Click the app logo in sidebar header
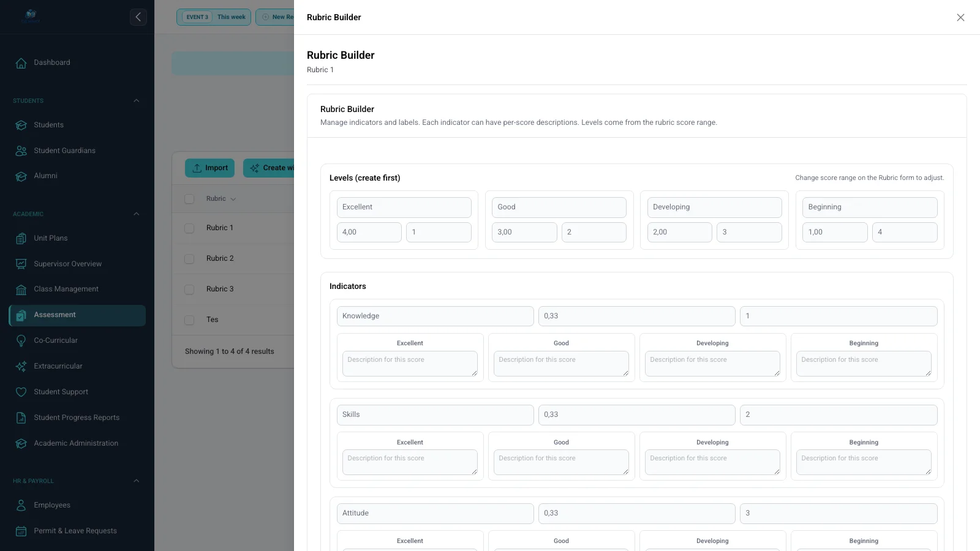980x551 pixels. pyautogui.click(x=31, y=17)
